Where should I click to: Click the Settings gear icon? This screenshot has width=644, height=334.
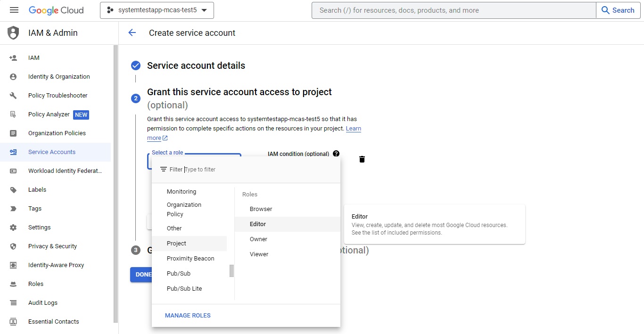click(x=13, y=228)
